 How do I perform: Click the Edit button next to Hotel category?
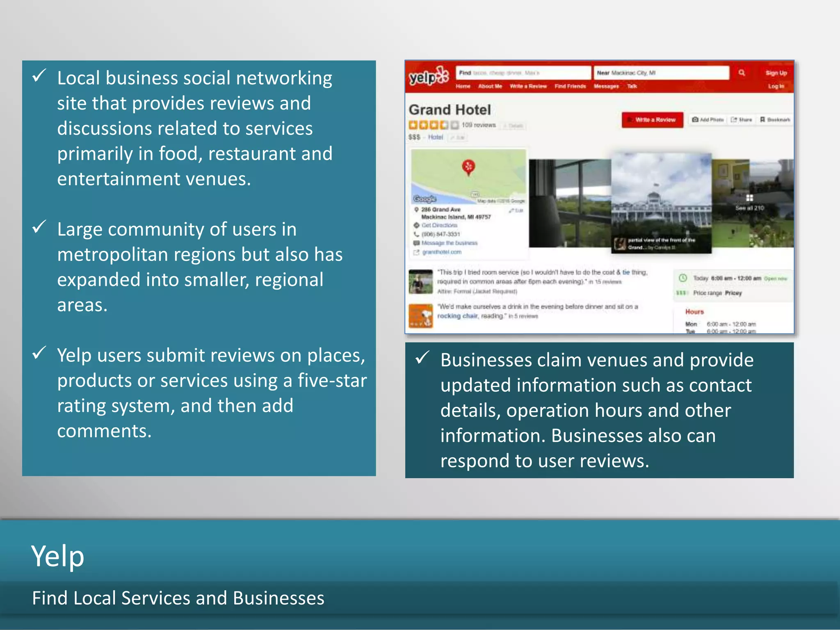coord(458,138)
